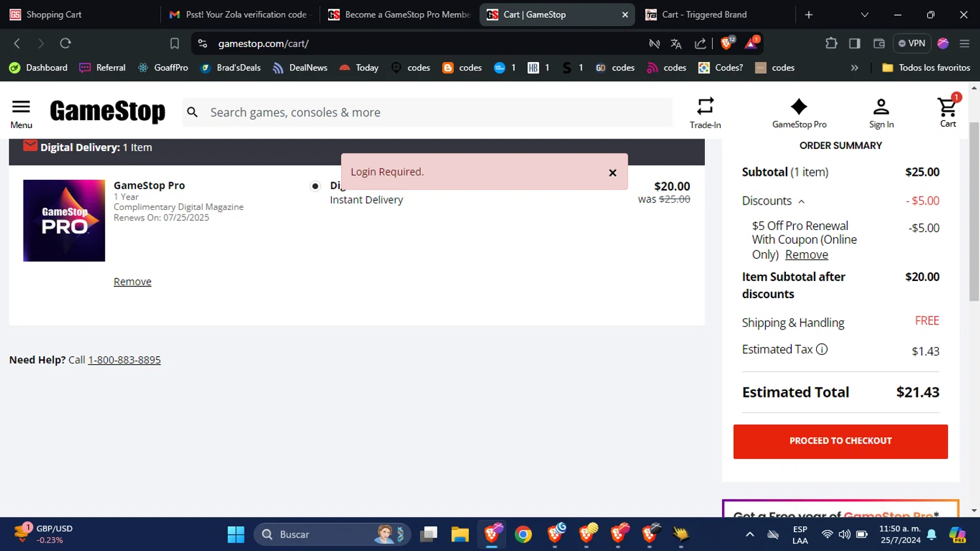Open the Windows Start menu

tap(236, 535)
